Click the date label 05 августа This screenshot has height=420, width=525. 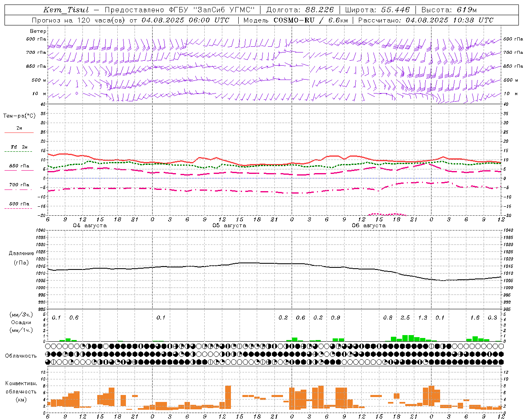point(229,226)
